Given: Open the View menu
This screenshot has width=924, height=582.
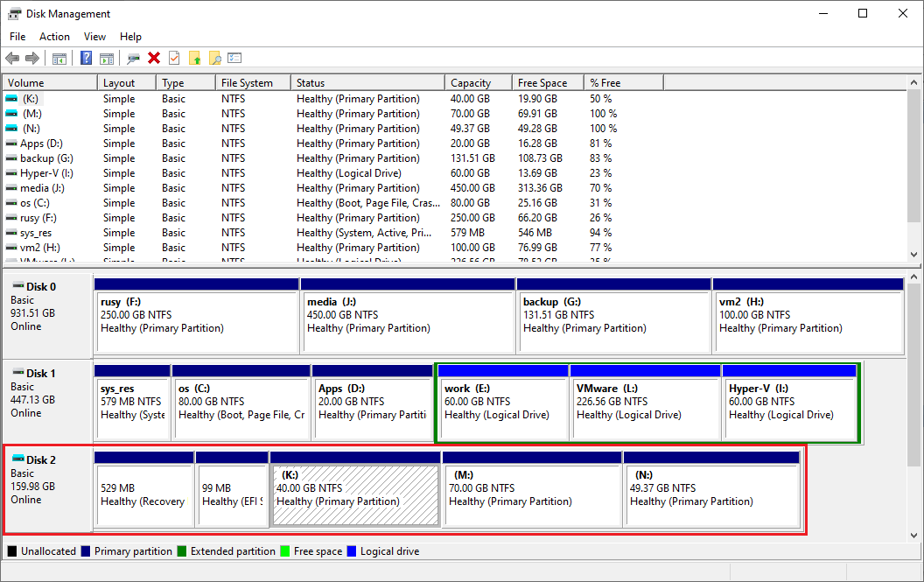Looking at the screenshot, I should [94, 37].
